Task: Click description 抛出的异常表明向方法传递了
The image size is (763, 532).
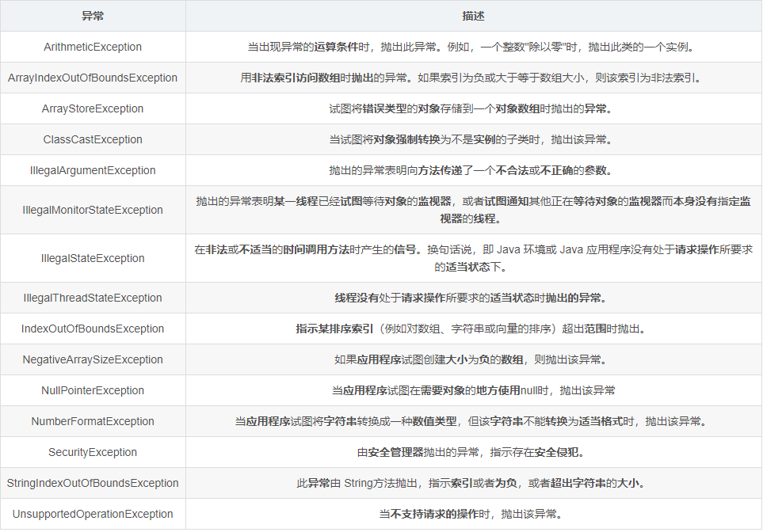Action: 473,170
